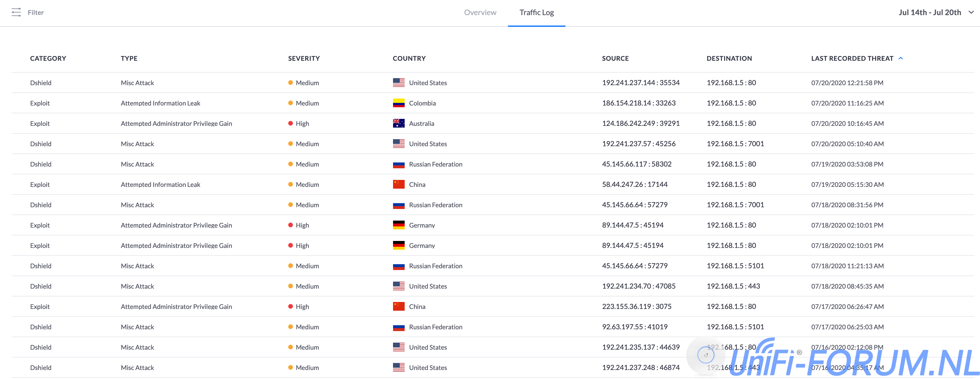Screen dimensions: 980x379
Task: Expand the date range chevron
Action: coord(971,12)
